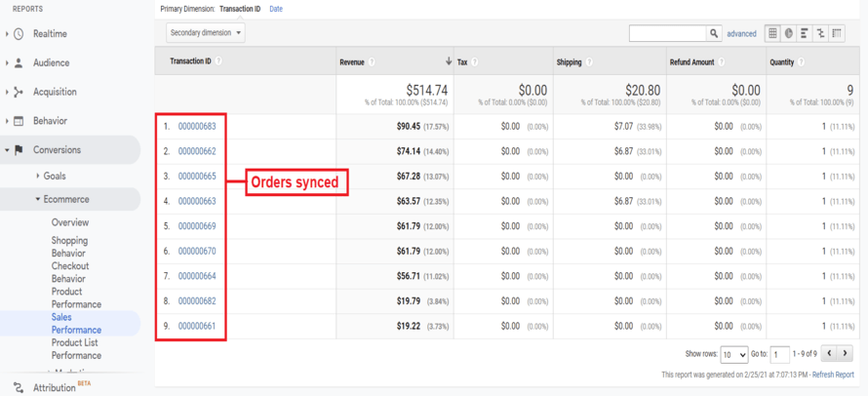The width and height of the screenshot is (868, 396).
Task: Open the Product Performance report
Action: coord(76,297)
